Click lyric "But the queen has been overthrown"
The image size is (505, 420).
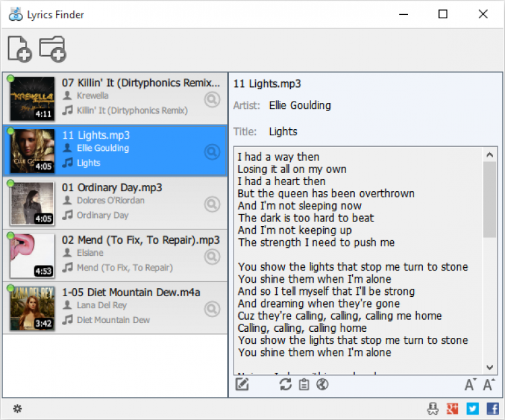tap(327, 193)
